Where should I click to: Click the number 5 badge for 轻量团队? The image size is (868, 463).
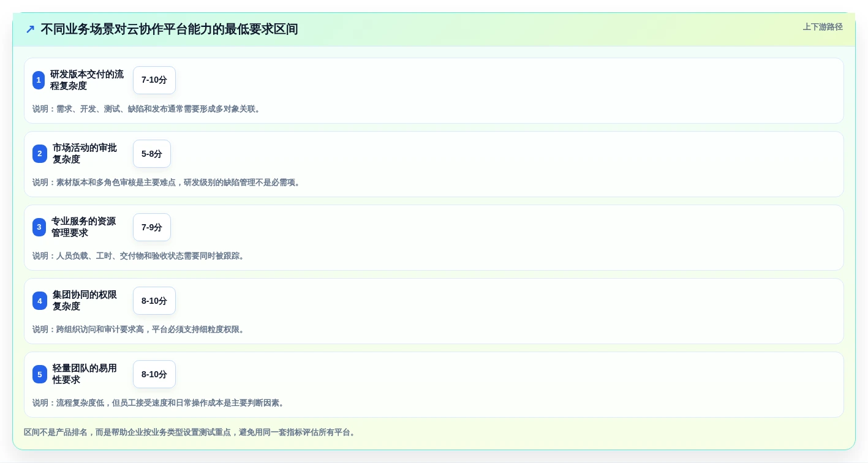coord(40,374)
